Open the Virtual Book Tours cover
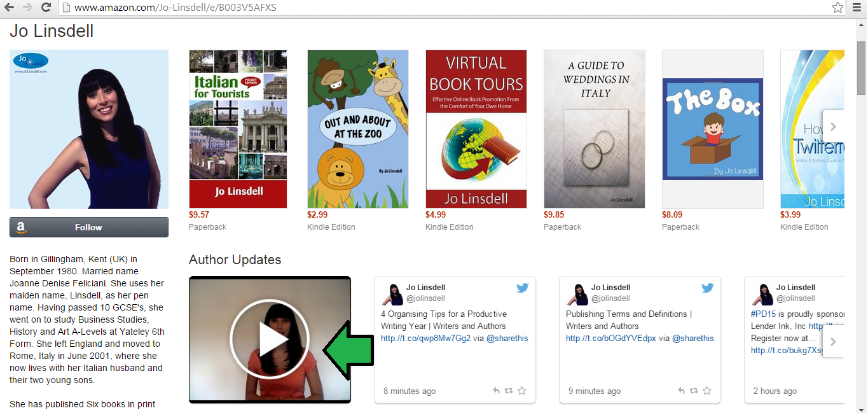The width and height of the screenshot is (868, 413). [476, 129]
